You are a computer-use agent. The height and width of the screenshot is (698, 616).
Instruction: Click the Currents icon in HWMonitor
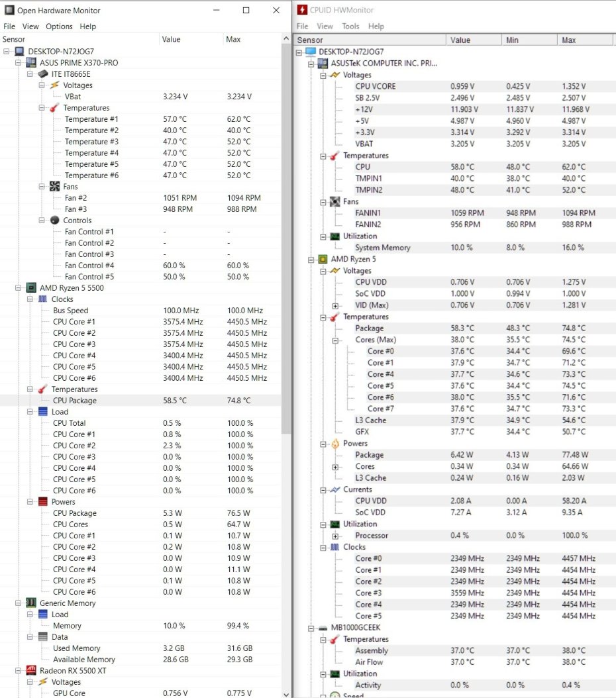pos(334,489)
